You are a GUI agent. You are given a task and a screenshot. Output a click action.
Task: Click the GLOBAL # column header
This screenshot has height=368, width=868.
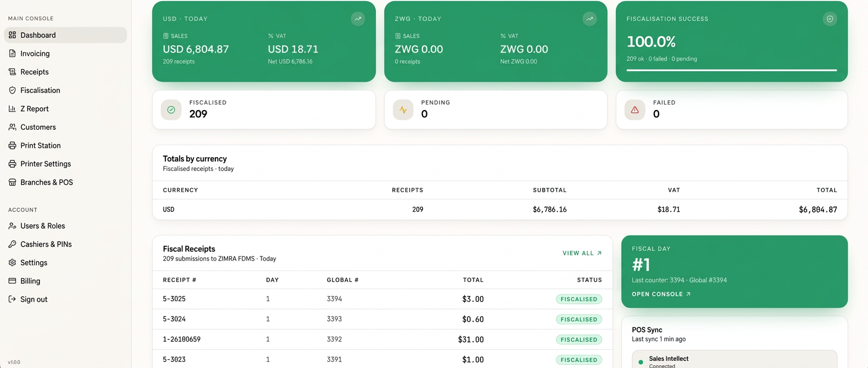pos(342,280)
